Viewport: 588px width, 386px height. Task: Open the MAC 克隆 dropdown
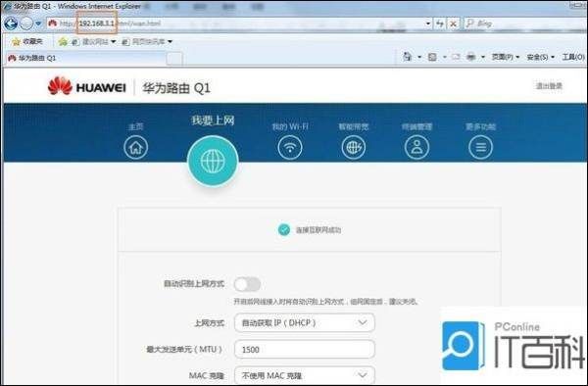[x=305, y=375]
